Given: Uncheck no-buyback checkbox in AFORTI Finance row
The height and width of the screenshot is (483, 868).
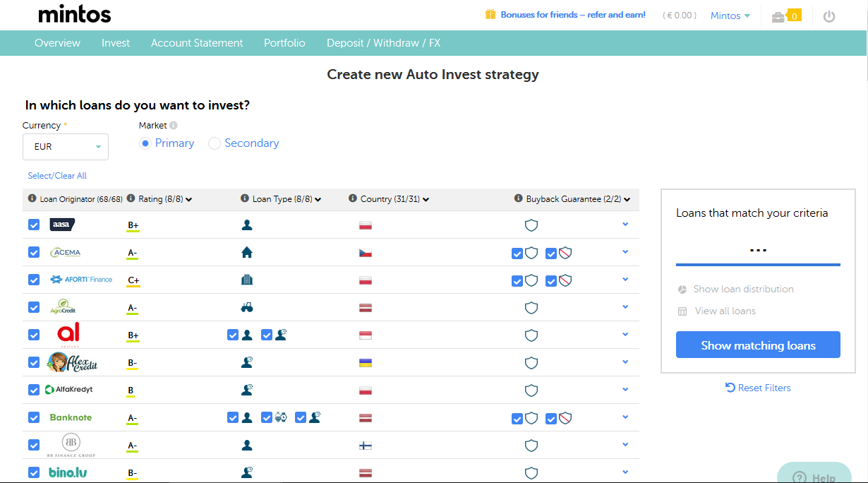Looking at the screenshot, I should 551,280.
